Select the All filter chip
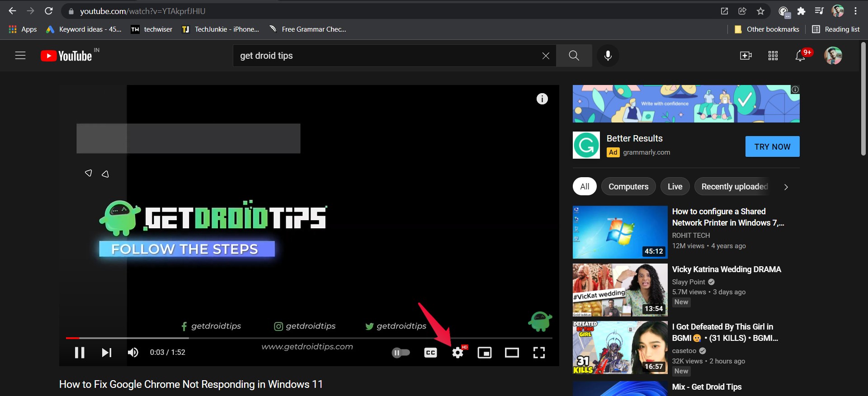 tap(585, 186)
